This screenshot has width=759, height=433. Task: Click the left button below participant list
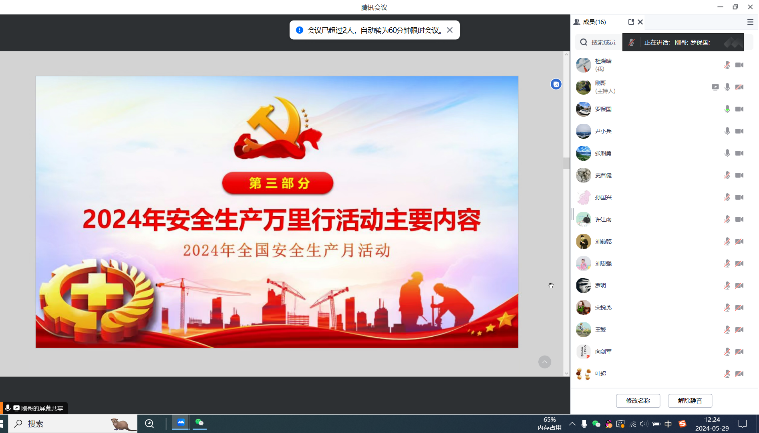(638, 400)
